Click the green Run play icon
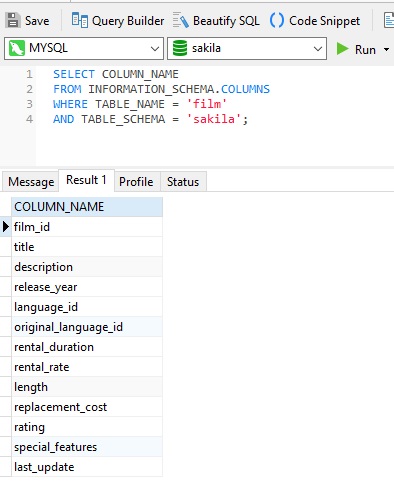This screenshot has width=394, height=484. coord(342,49)
